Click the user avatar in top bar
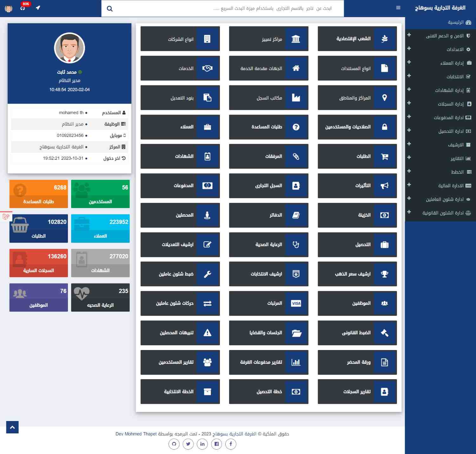476x454 pixels. (9, 8)
